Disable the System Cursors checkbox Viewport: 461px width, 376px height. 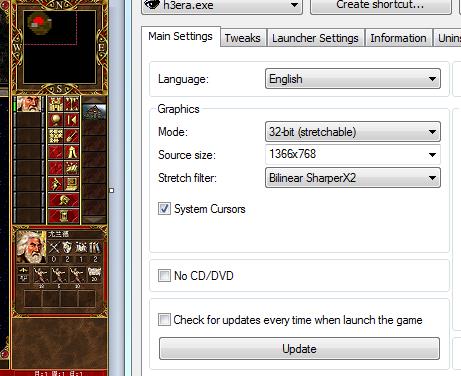pos(164,209)
